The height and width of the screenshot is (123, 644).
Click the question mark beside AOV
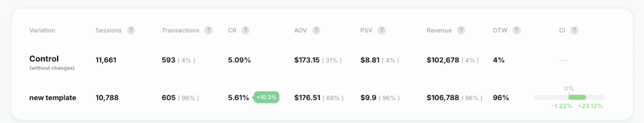pos(316,30)
